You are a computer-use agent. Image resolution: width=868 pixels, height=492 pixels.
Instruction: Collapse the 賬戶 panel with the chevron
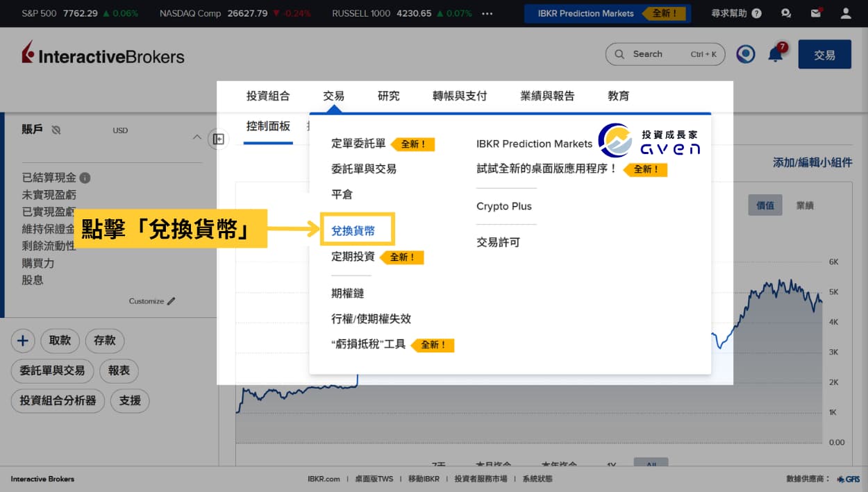[x=197, y=137]
